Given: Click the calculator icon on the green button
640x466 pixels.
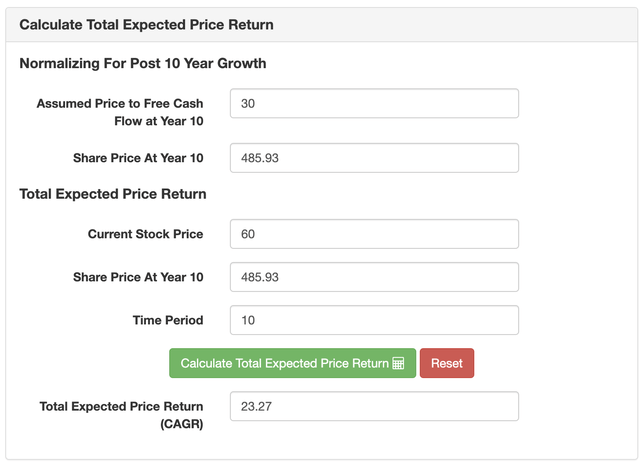Looking at the screenshot, I should (398, 363).
